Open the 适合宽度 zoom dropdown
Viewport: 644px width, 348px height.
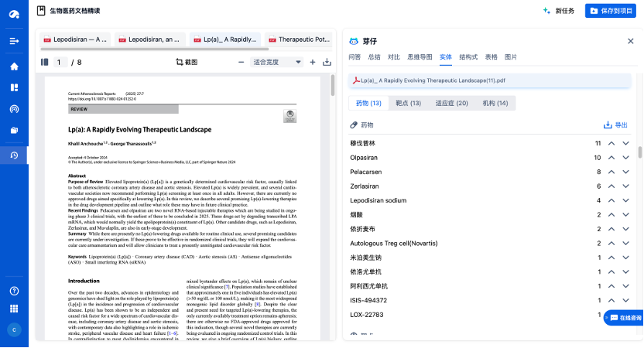click(277, 62)
